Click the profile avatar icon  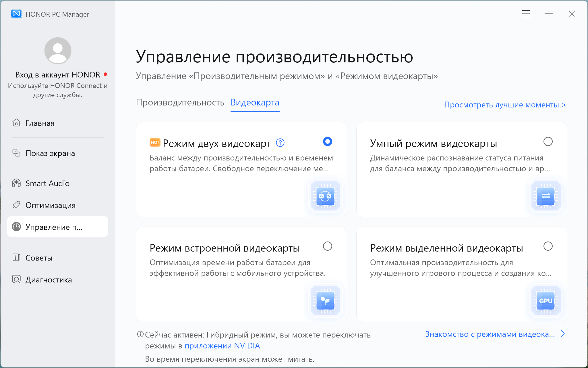click(x=57, y=51)
